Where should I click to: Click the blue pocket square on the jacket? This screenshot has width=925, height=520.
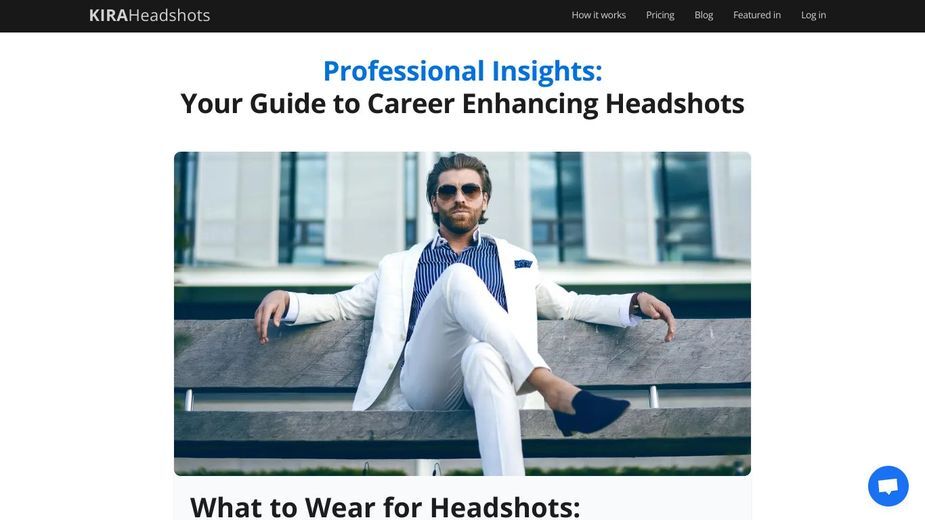pos(523,264)
